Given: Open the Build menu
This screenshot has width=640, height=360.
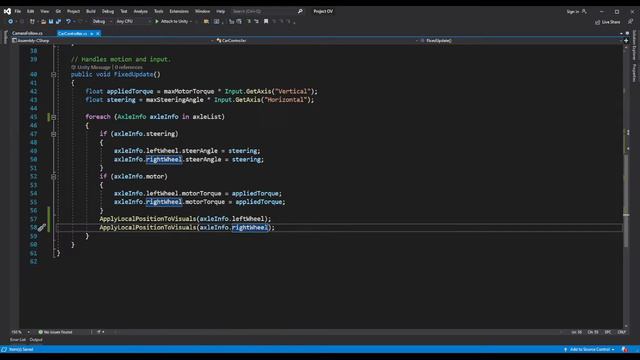Looking at the screenshot, I should 91,11.
